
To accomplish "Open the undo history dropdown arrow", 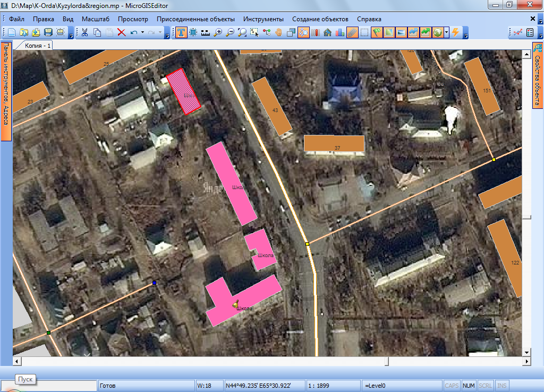I will [x=142, y=32].
